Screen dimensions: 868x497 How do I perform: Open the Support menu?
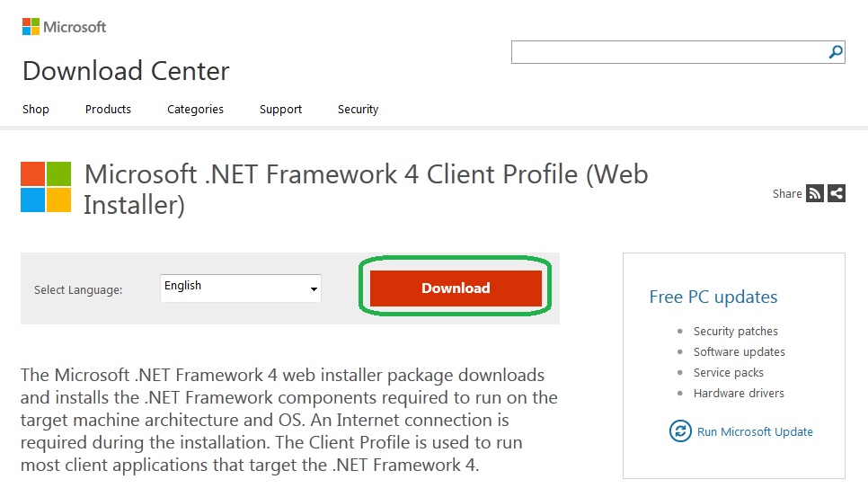(280, 110)
